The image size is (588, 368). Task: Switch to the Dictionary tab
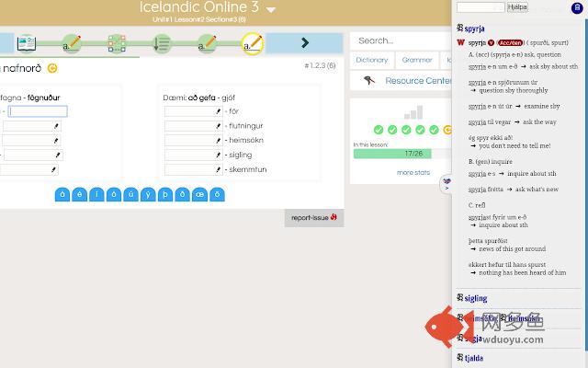pyautogui.click(x=371, y=60)
